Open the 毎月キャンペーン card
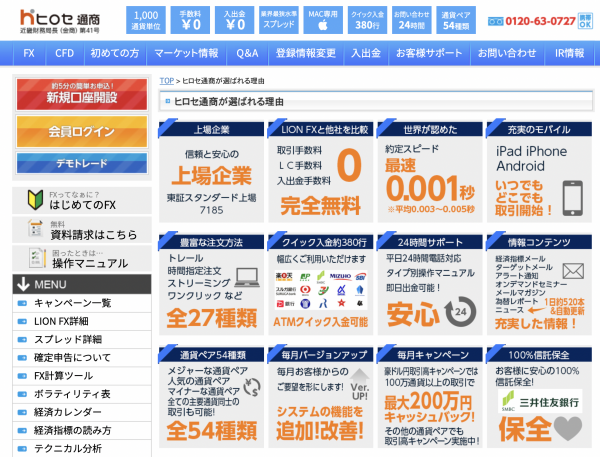This screenshot has height=457, width=600. click(430, 397)
